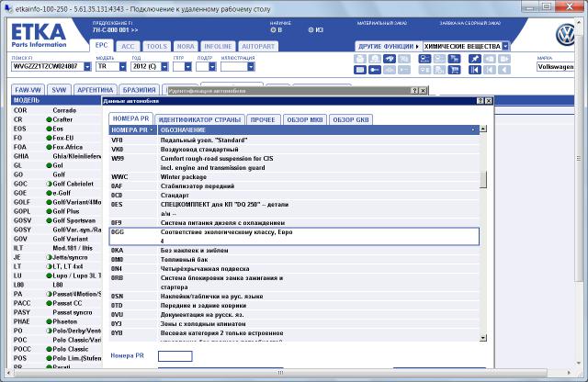The image size is (588, 382).
Task: Click the Volkswagen logo
Action: (566, 35)
